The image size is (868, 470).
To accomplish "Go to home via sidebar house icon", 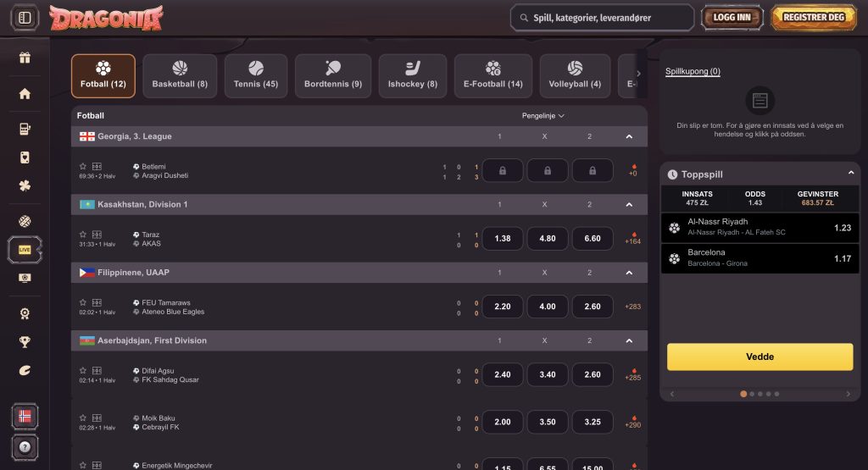I will tap(25, 94).
